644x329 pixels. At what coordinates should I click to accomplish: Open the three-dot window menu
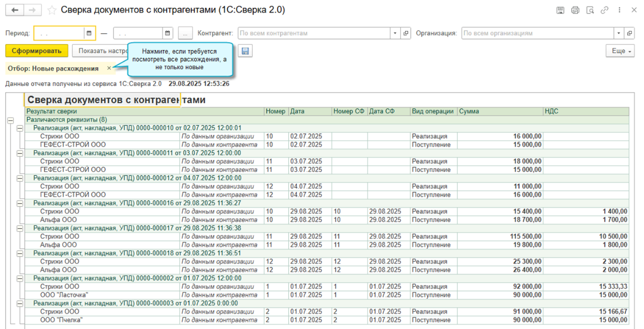click(619, 10)
